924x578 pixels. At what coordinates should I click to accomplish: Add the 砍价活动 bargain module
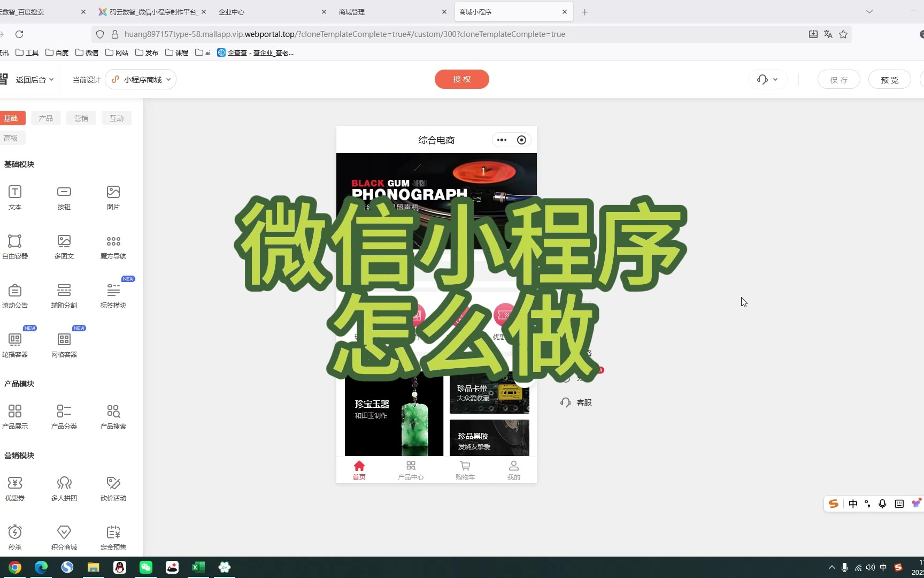113,489
